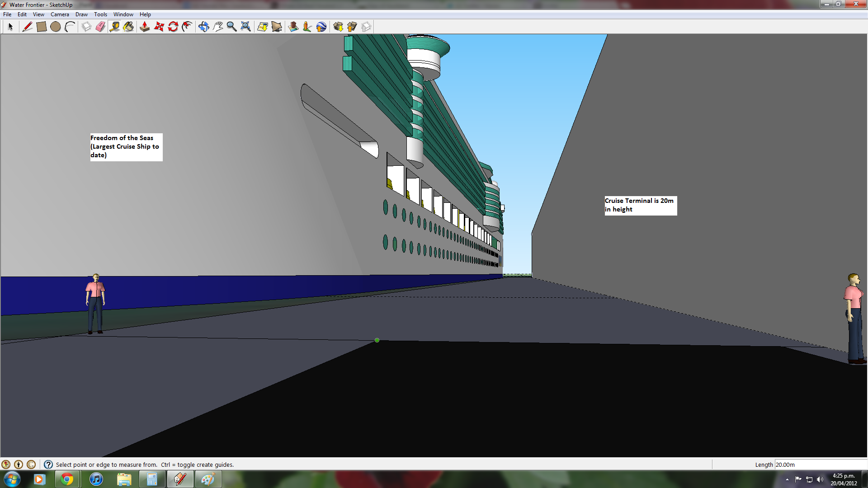Image resolution: width=868 pixels, height=488 pixels.
Task: Show hidden system tray icons arrow
Action: [787, 479]
